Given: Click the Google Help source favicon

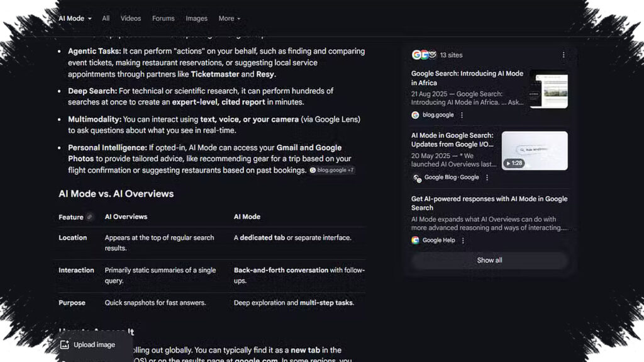Looking at the screenshot, I should (415, 240).
